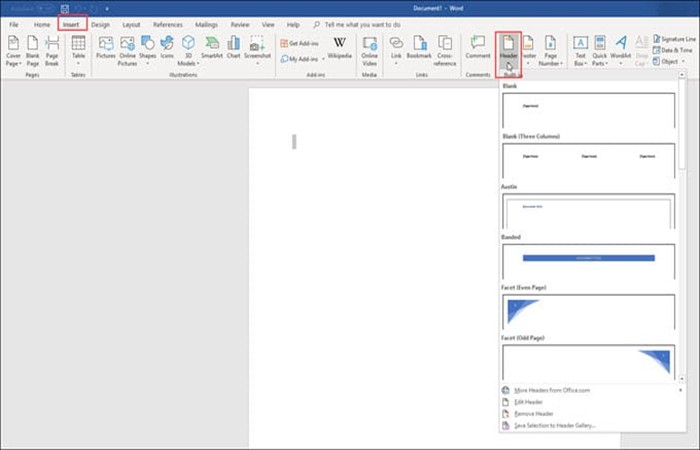Expand the Table dropdown
Image resolution: width=700 pixels, height=450 pixels.
coord(78,58)
